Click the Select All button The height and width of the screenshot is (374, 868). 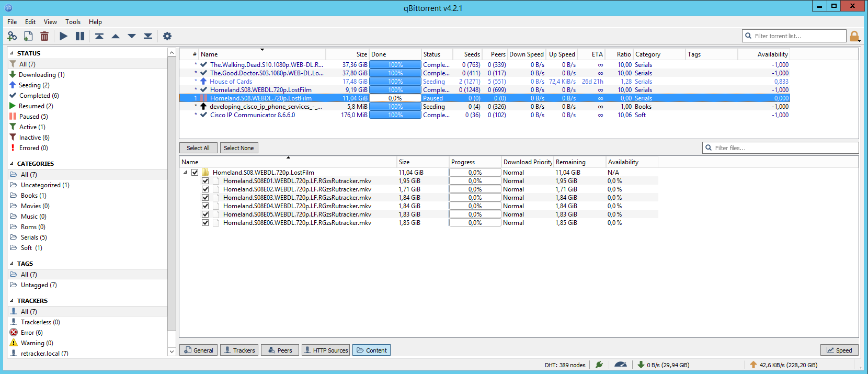point(198,148)
